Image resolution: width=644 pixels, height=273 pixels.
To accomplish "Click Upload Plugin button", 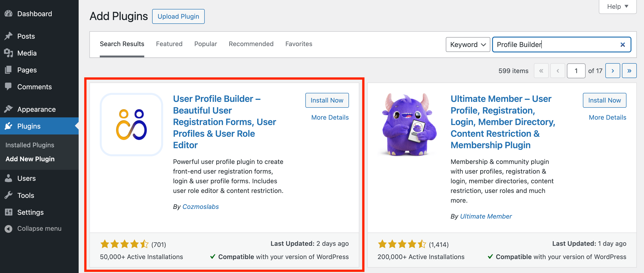I will 178,16.
